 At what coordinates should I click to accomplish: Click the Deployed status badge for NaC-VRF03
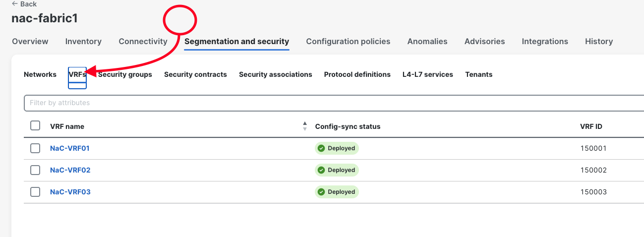[x=337, y=192]
